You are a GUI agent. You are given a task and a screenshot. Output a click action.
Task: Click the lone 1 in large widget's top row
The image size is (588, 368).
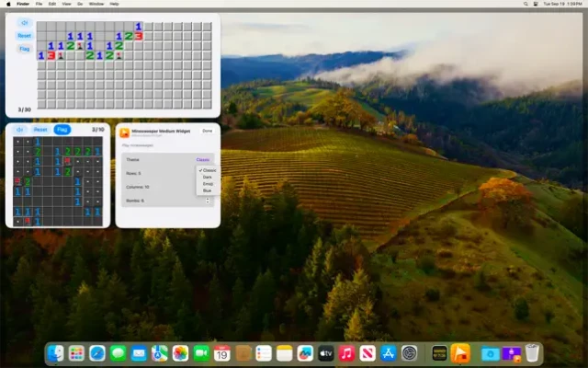[139, 27]
